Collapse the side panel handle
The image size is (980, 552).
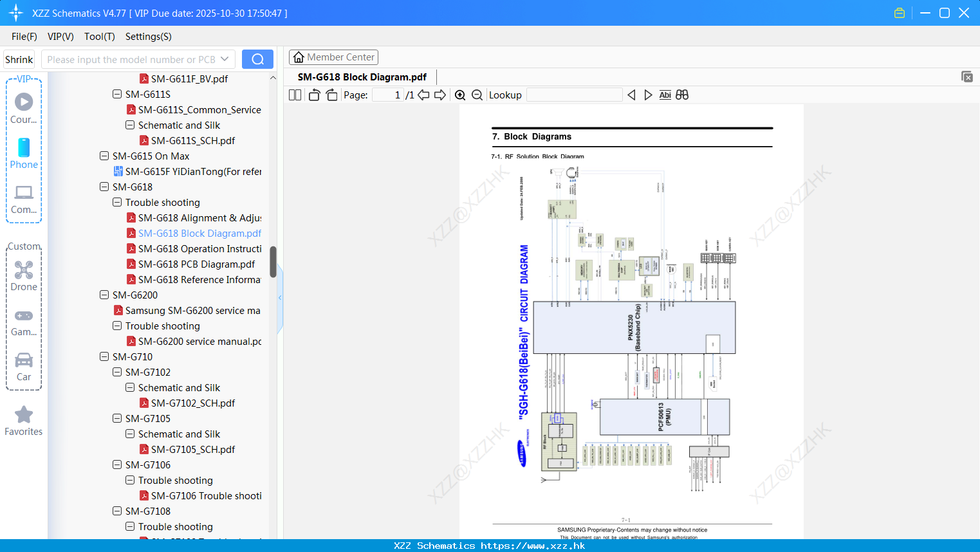pos(280,298)
